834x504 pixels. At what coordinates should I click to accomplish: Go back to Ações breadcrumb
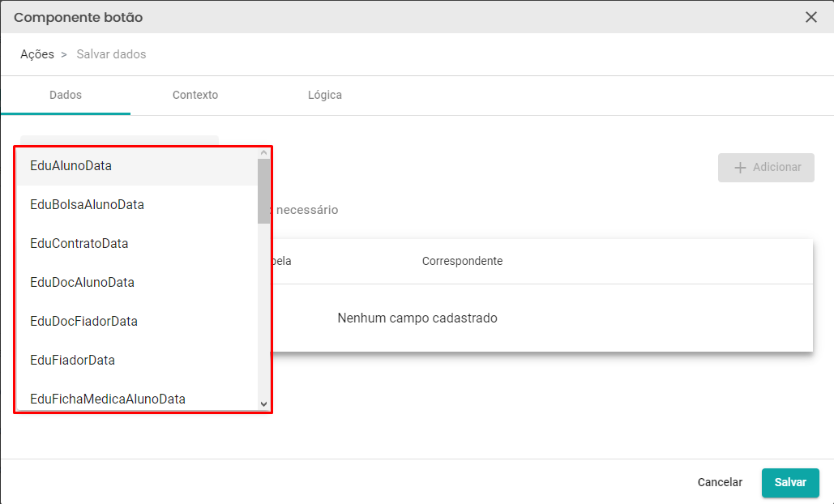(x=37, y=54)
